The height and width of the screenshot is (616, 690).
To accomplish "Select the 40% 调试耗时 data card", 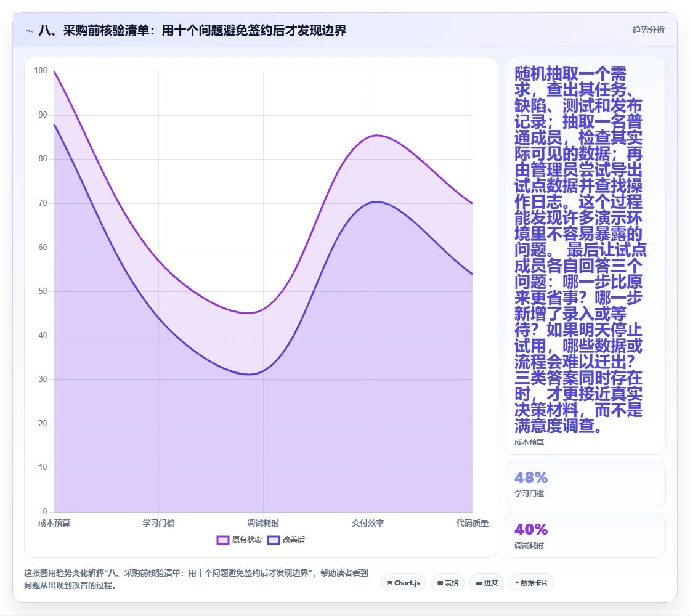I will tap(586, 535).
